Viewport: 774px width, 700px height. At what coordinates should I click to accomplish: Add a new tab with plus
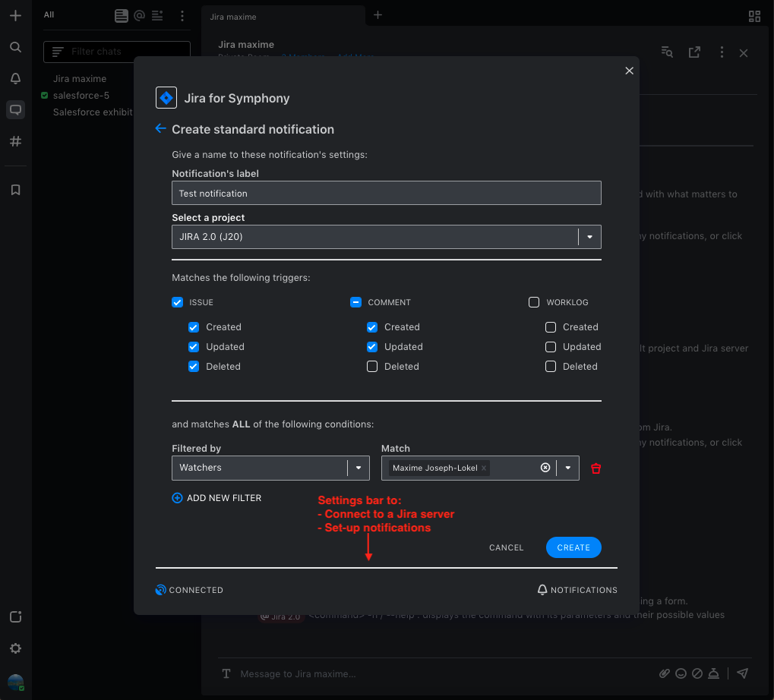pyautogui.click(x=378, y=15)
